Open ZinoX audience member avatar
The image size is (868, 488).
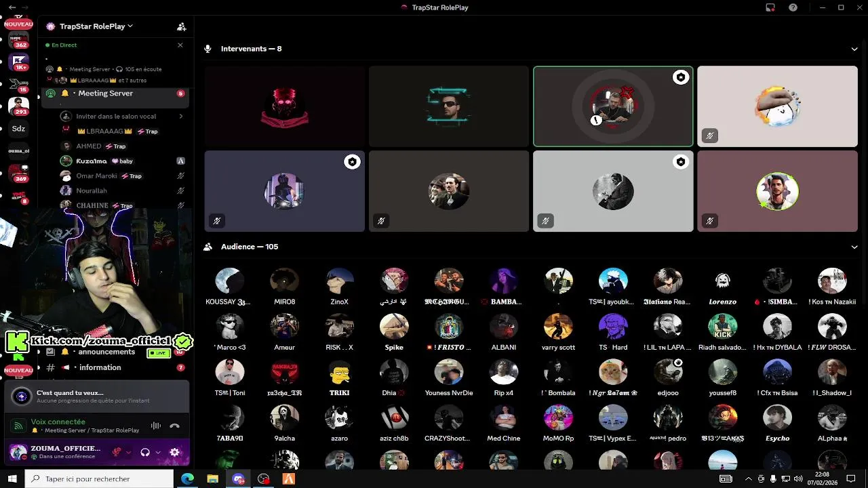[x=339, y=281]
